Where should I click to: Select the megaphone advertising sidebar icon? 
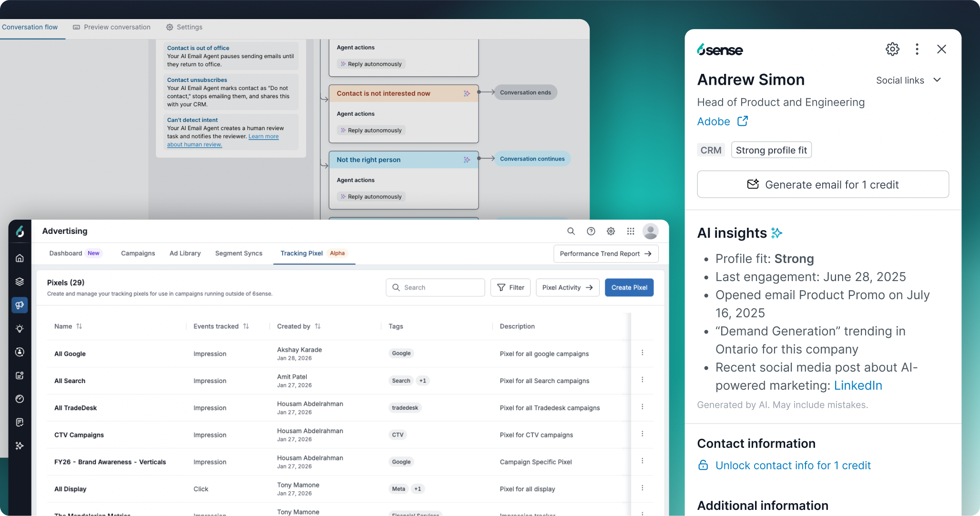tap(20, 305)
